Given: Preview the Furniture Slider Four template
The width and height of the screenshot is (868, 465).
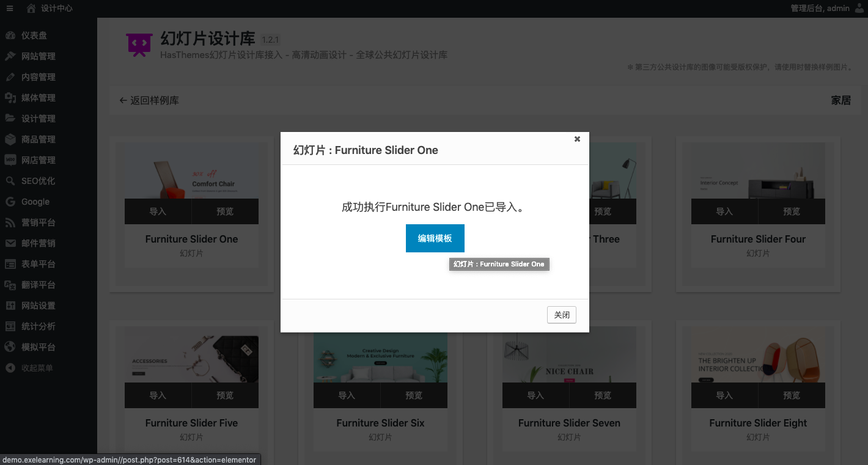Looking at the screenshot, I should click(792, 211).
